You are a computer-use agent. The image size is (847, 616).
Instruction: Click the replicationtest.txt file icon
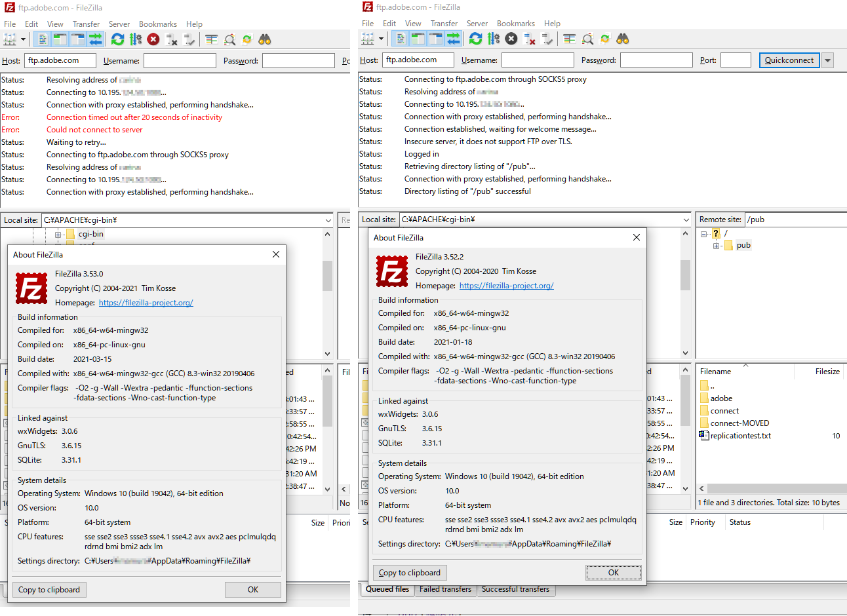click(704, 436)
